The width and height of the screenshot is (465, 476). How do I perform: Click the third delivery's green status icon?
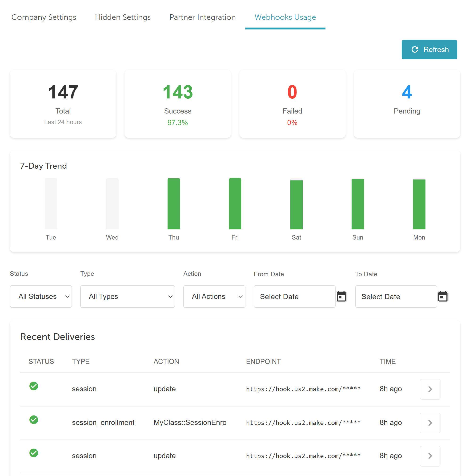click(34, 453)
